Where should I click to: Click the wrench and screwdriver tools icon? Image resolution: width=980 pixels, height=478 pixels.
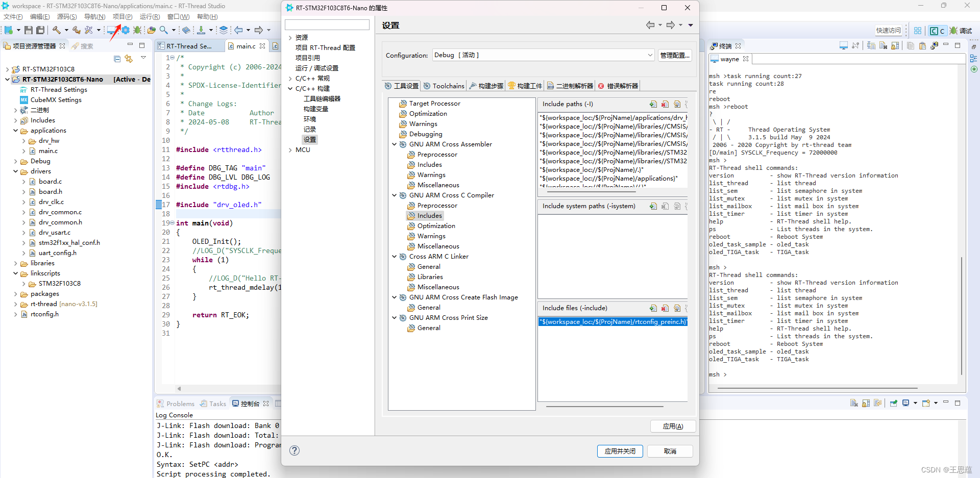pos(89,30)
